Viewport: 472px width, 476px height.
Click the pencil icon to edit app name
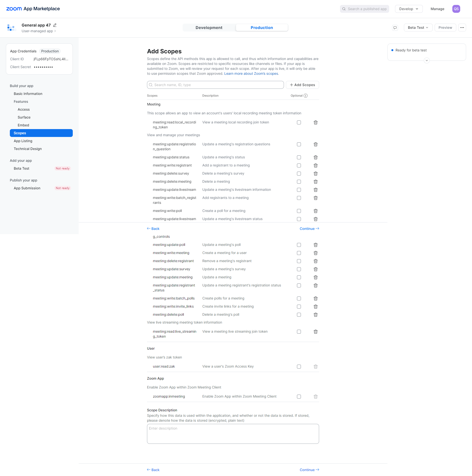coord(55,25)
